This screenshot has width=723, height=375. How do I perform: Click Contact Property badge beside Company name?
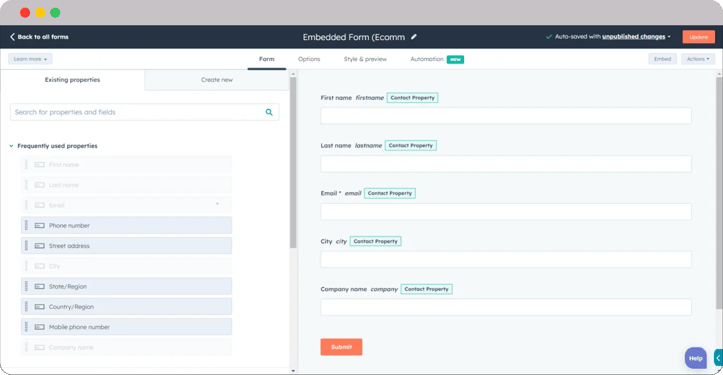point(427,289)
